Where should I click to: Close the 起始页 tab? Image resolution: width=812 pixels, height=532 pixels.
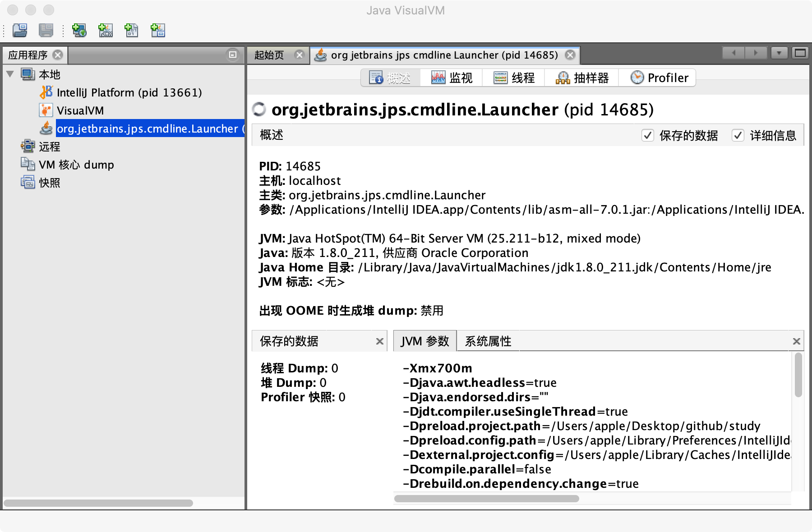point(299,55)
